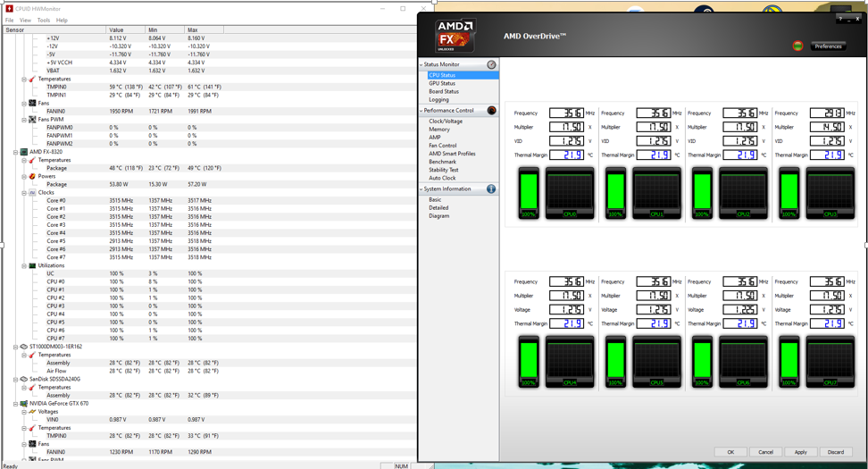Open the Help menu in HWMonitor
The height and width of the screenshot is (469, 868).
tap(62, 20)
